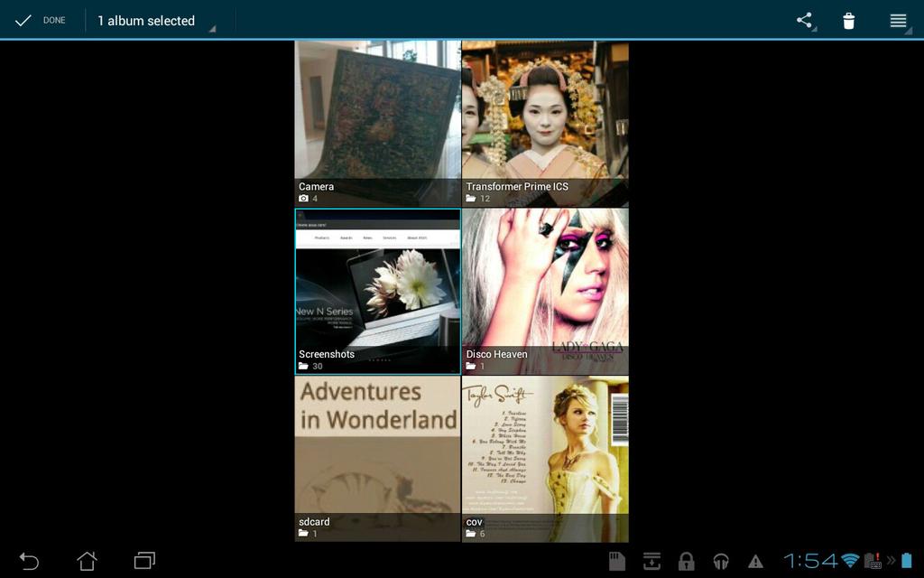Image resolution: width=924 pixels, height=578 pixels.
Task: Tap the 1:54 clock
Action: click(x=811, y=560)
